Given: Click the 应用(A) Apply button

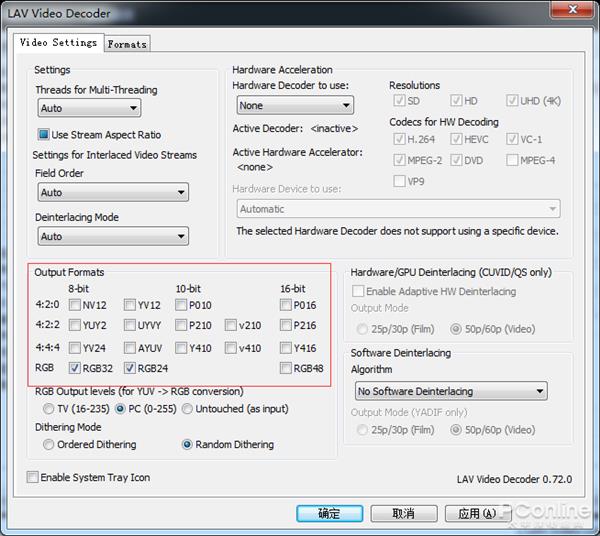Looking at the screenshot, I should [x=478, y=513].
